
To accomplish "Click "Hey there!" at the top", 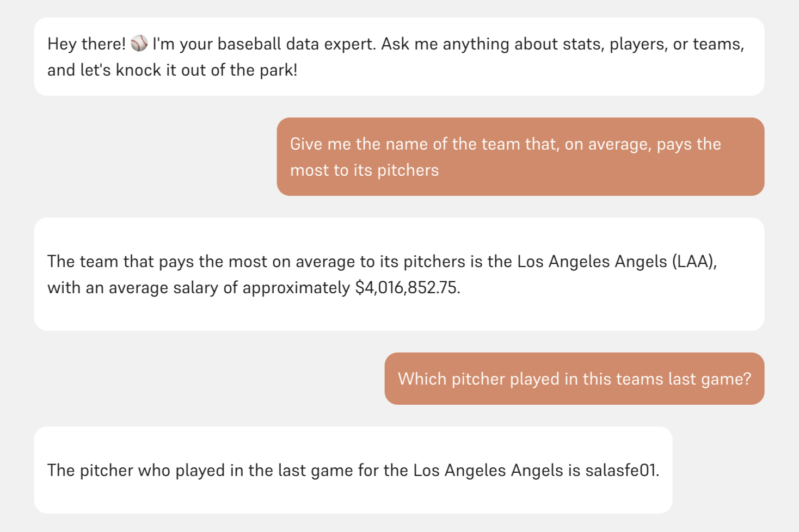I will point(87,44).
